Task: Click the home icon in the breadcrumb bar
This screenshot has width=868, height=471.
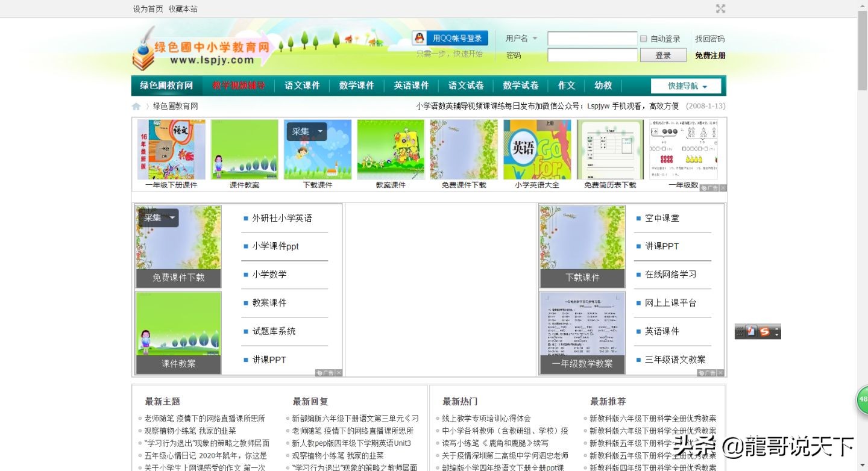Action: pos(136,106)
